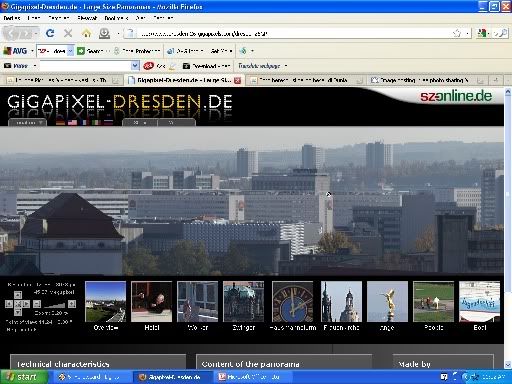512x384 pixels.
Task: Expand the second toolbar search combo dropdown
Action: click(135, 66)
